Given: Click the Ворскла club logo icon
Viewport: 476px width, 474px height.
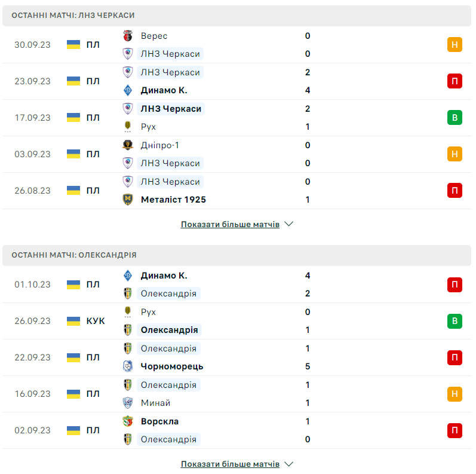Looking at the screenshot, I should click(x=127, y=421).
